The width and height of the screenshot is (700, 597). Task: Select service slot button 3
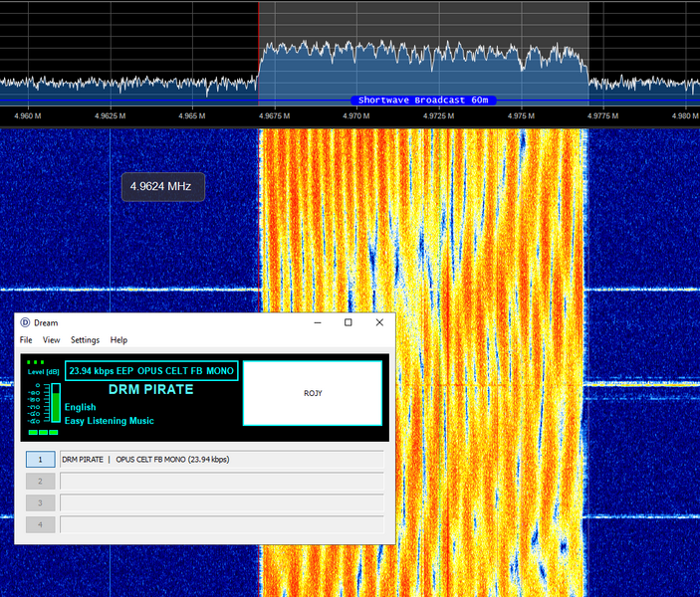pyautogui.click(x=40, y=502)
